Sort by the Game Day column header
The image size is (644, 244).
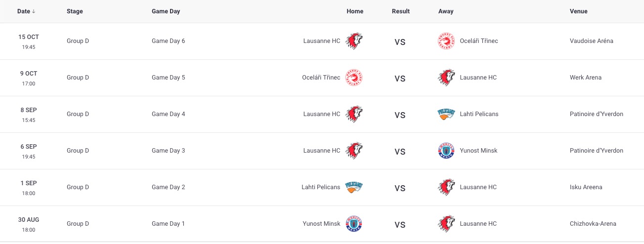click(166, 11)
